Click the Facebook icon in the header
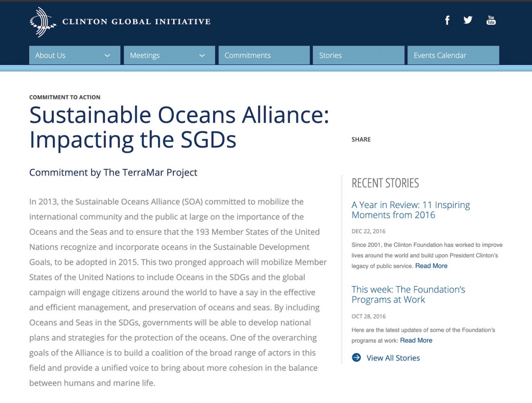Image resolution: width=532 pixels, height=403 pixels. click(x=447, y=20)
